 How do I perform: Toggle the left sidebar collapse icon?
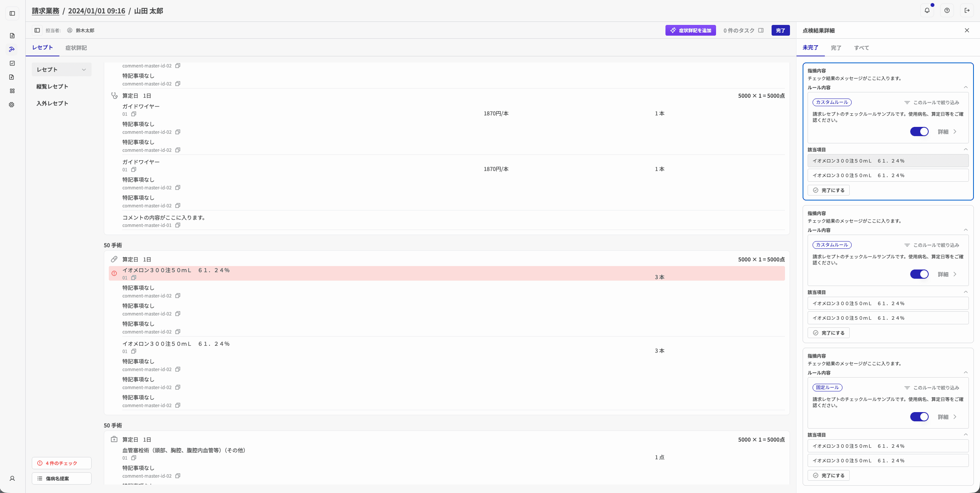point(12,13)
